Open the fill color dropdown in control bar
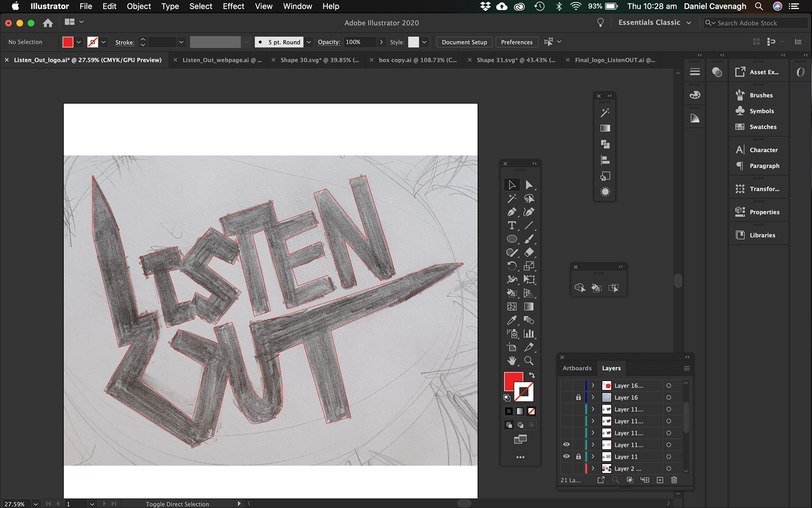The width and height of the screenshot is (812, 508). (x=79, y=42)
